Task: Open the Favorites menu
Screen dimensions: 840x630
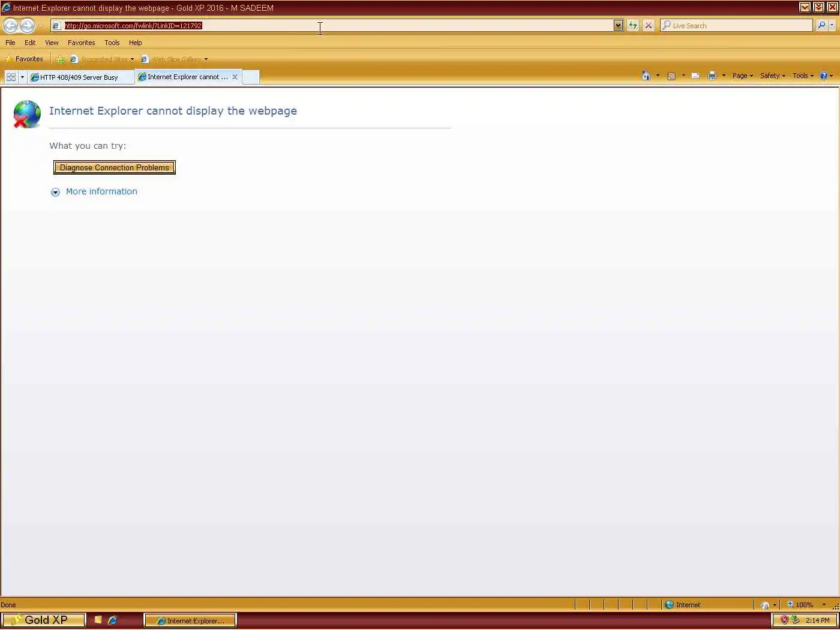Action: 81,43
